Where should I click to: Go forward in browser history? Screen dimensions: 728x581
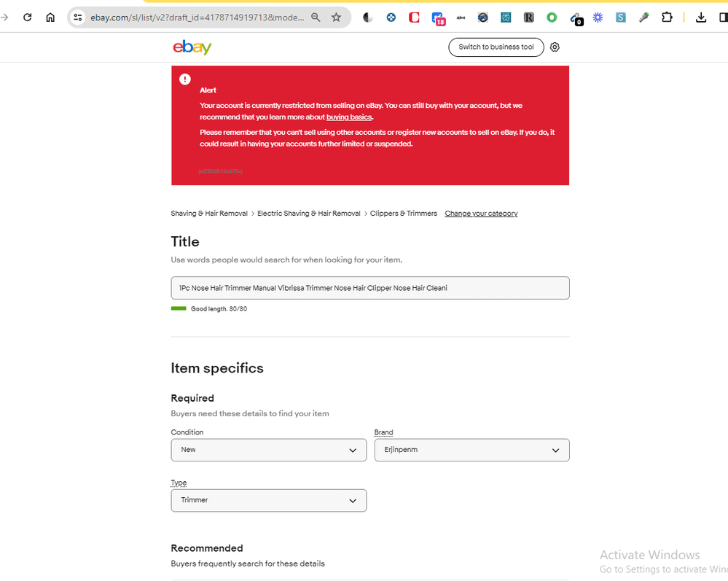pos(4,17)
